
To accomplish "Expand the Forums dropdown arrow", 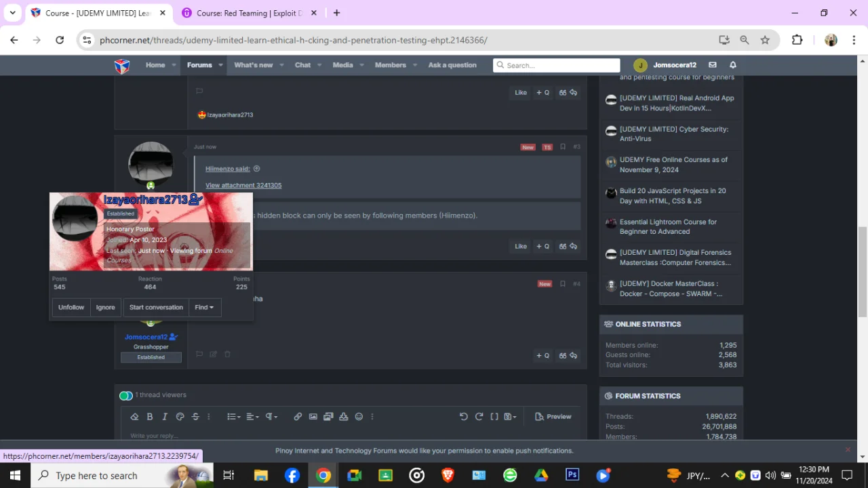I will tap(220, 66).
